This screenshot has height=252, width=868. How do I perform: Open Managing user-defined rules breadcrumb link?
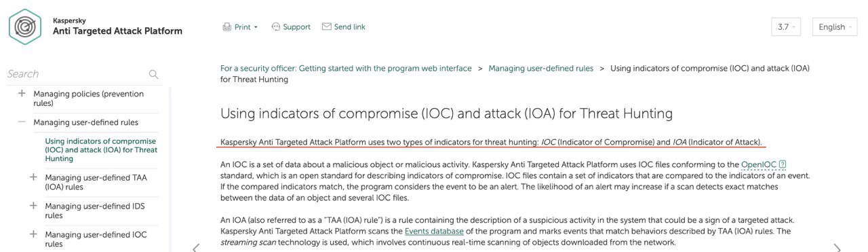click(x=540, y=69)
